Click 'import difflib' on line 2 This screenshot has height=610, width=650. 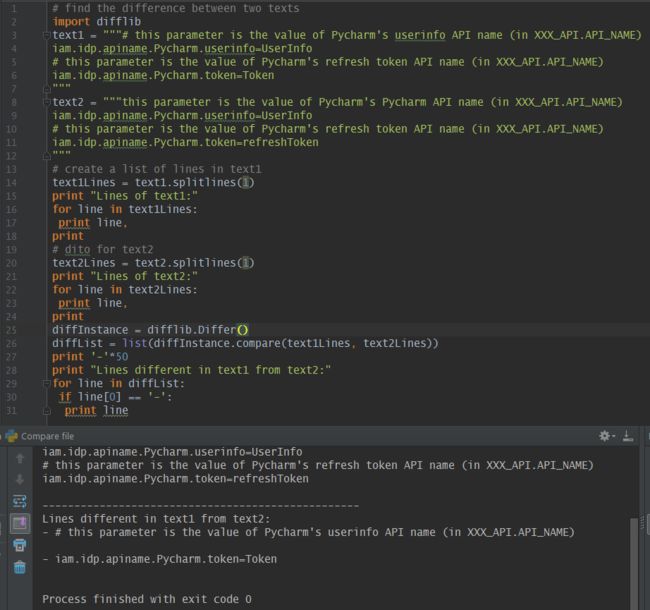click(x=96, y=22)
